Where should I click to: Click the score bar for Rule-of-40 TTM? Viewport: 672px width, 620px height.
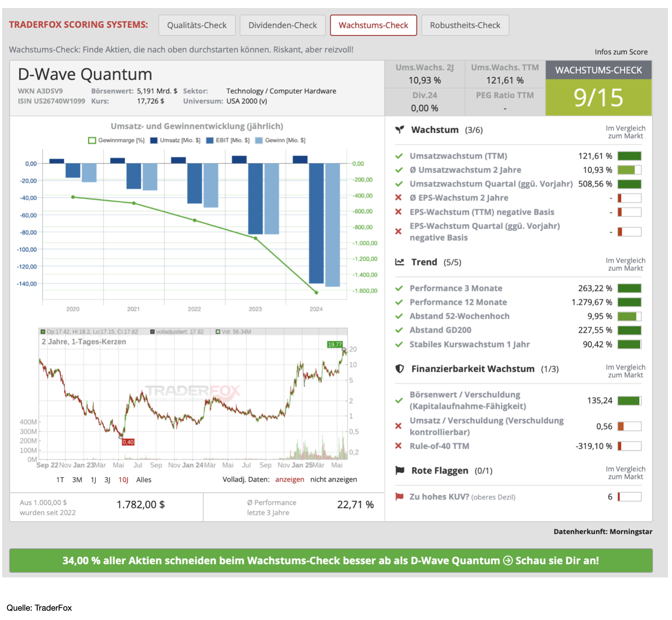629,446
